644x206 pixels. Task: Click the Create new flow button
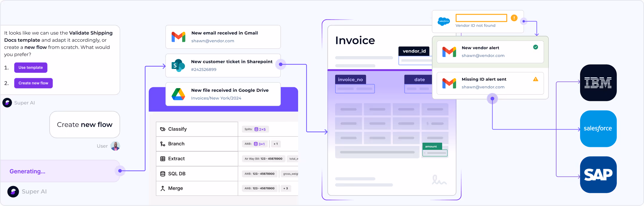[33, 83]
